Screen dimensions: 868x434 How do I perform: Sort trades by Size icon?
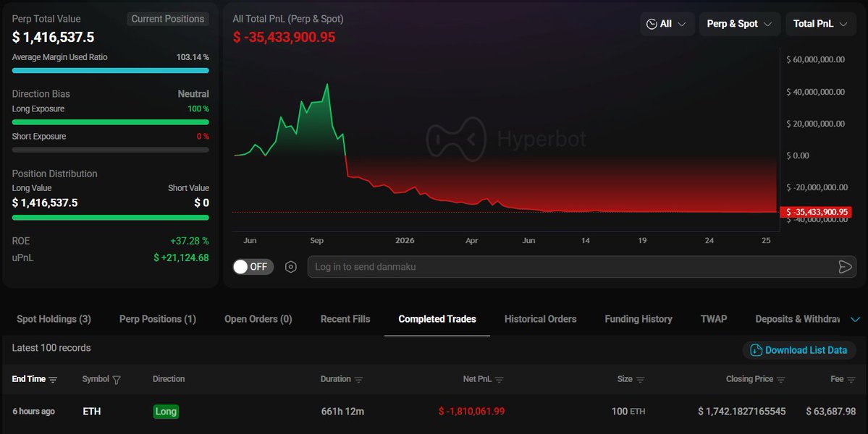pos(640,380)
